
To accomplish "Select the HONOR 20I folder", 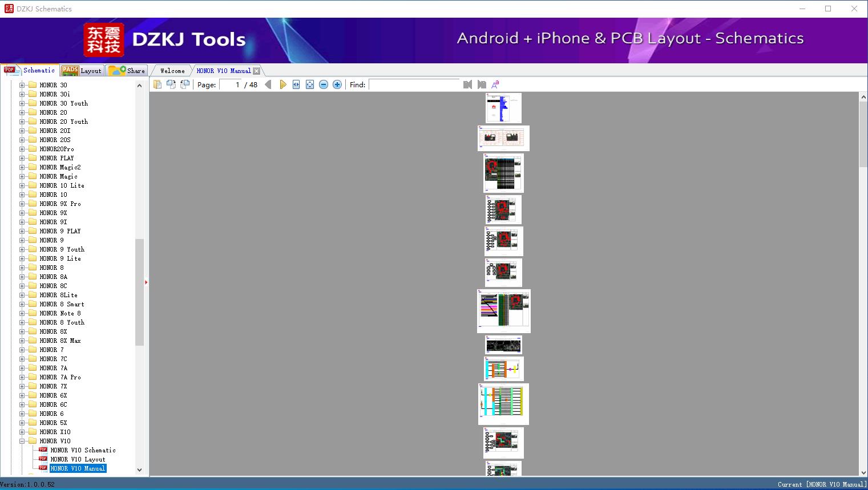I will point(55,131).
